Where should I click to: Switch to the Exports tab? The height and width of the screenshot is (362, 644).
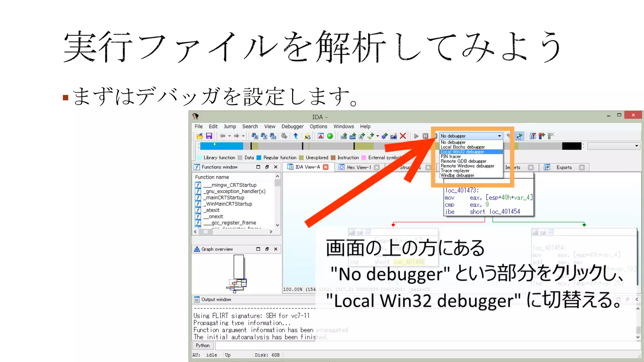click(x=564, y=167)
